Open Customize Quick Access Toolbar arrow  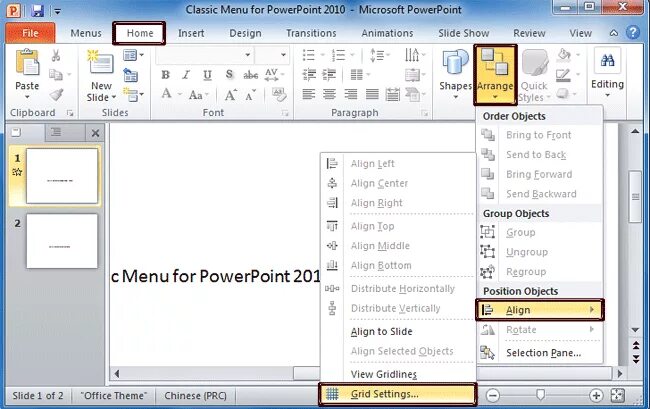coord(57,11)
